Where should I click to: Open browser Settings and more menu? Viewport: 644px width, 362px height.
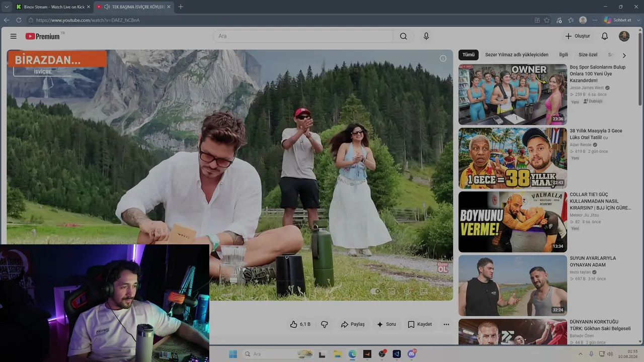tap(595, 20)
